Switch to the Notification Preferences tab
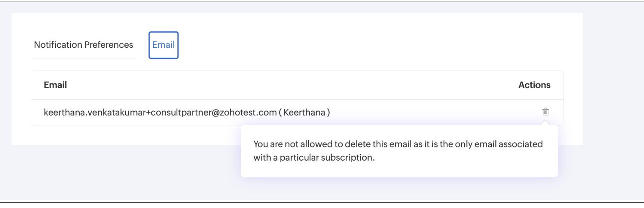The height and width of the screenshot is (208, 644). tap(84, 45)
